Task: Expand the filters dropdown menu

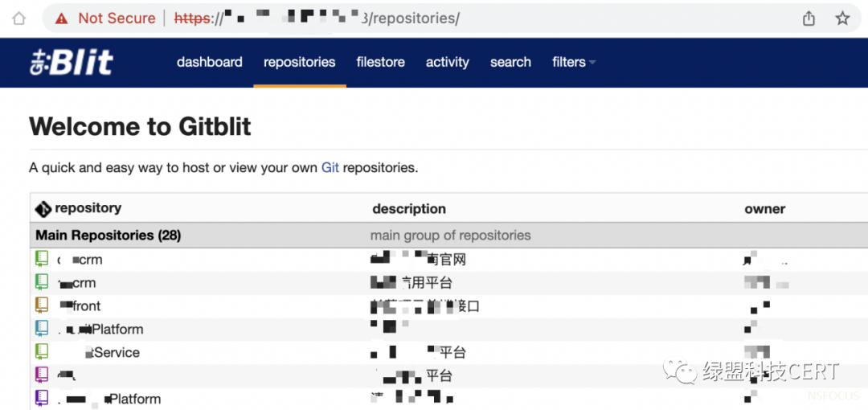Action: pyautogui.click(x=574, y=62)
